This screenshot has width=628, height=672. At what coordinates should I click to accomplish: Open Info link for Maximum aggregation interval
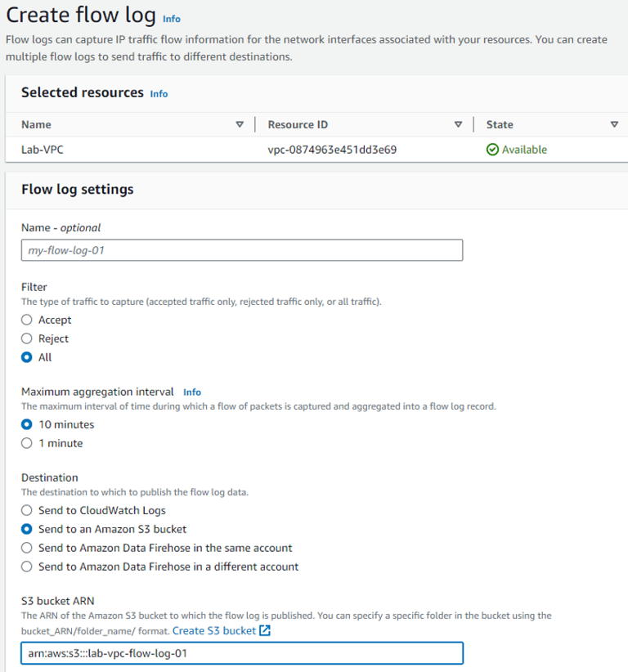pyautogui.click(x=192, y=392)
